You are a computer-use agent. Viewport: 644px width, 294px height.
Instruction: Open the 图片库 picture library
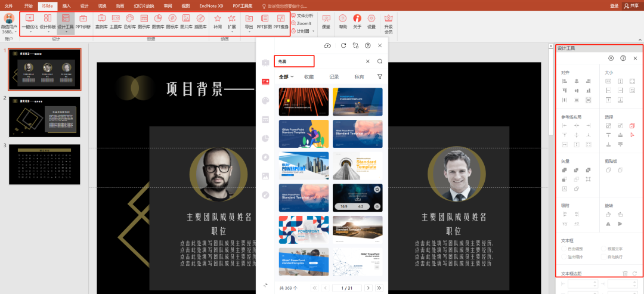[186, 21]
